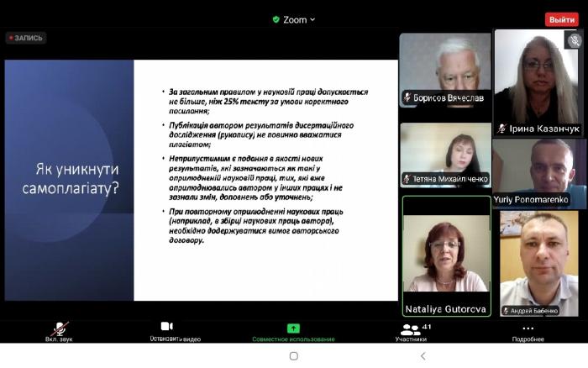Click muted mic icon on top-right video
Image resolution: width=588 pixels, height=368 pixels.
pos(574,40)
